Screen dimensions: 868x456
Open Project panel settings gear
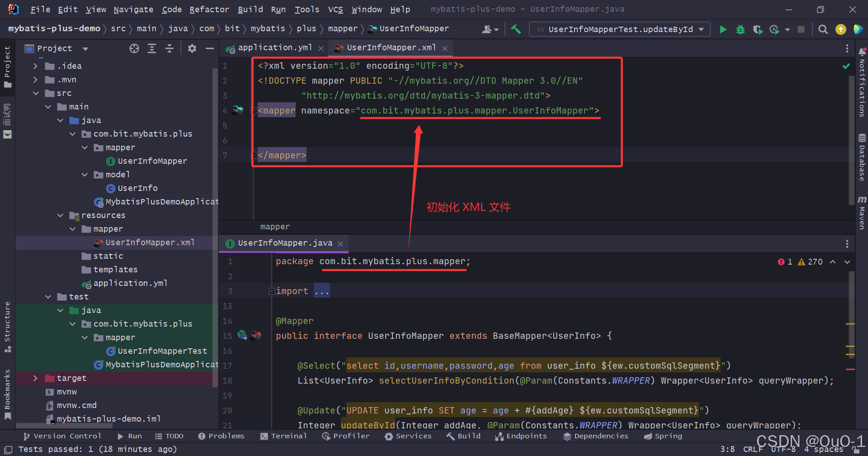coord(192,48)
